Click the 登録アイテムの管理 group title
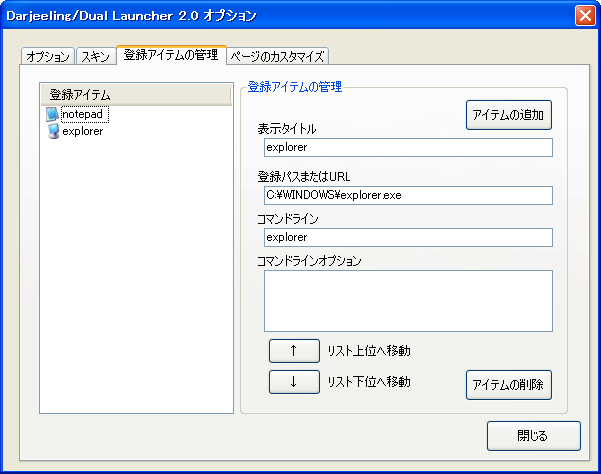The image size is (601, 474). click(295, 87)
